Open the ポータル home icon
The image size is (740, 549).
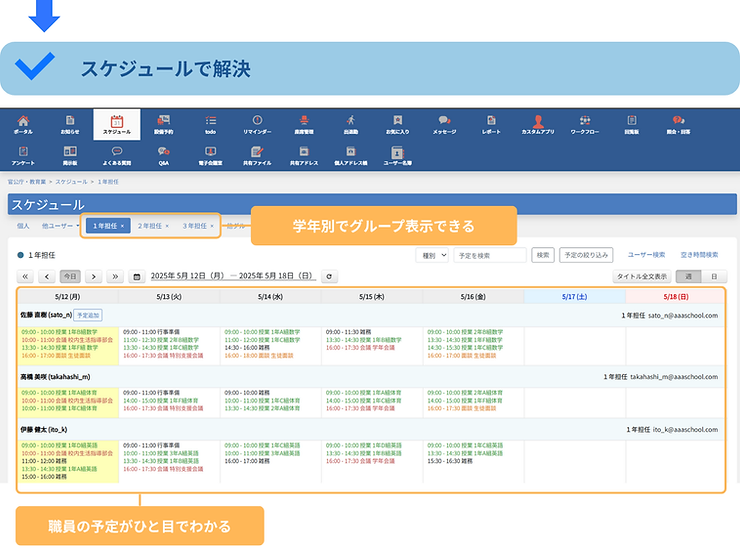point(23,123)
